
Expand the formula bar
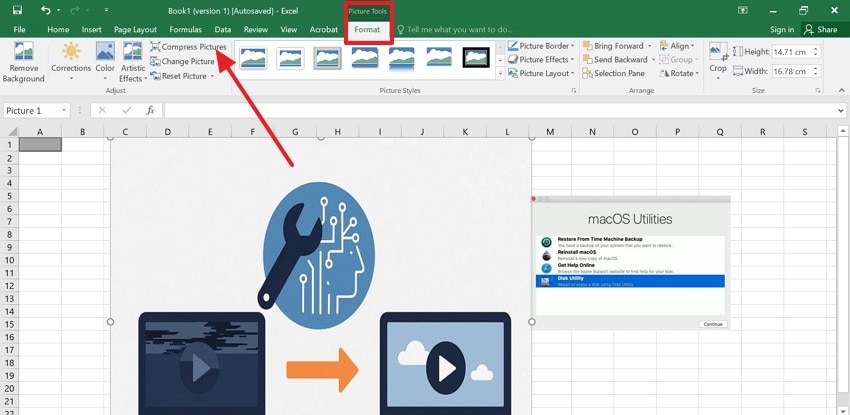[x=841, y=111]
